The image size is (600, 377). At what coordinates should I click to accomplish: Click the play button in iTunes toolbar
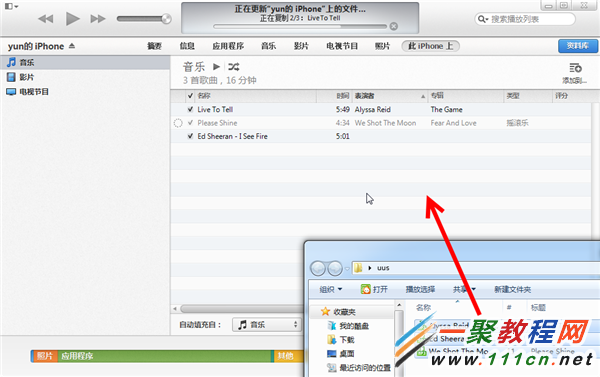coord(72,18)
